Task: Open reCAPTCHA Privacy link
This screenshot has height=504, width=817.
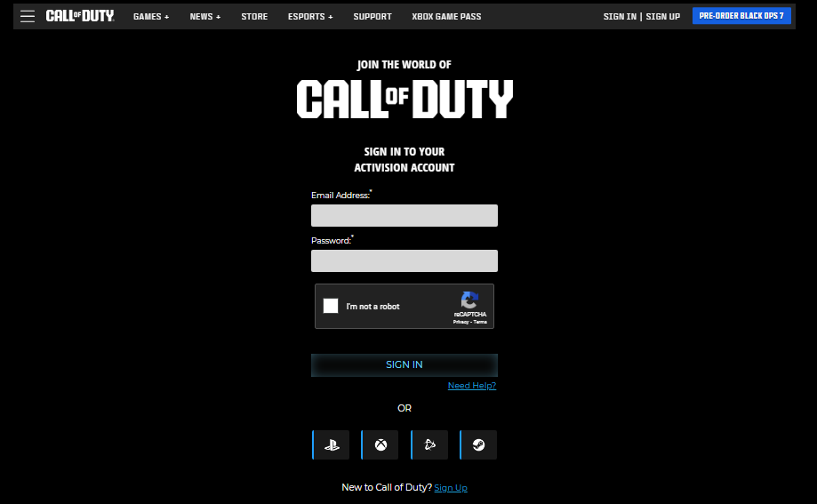Action: point(461,322)
